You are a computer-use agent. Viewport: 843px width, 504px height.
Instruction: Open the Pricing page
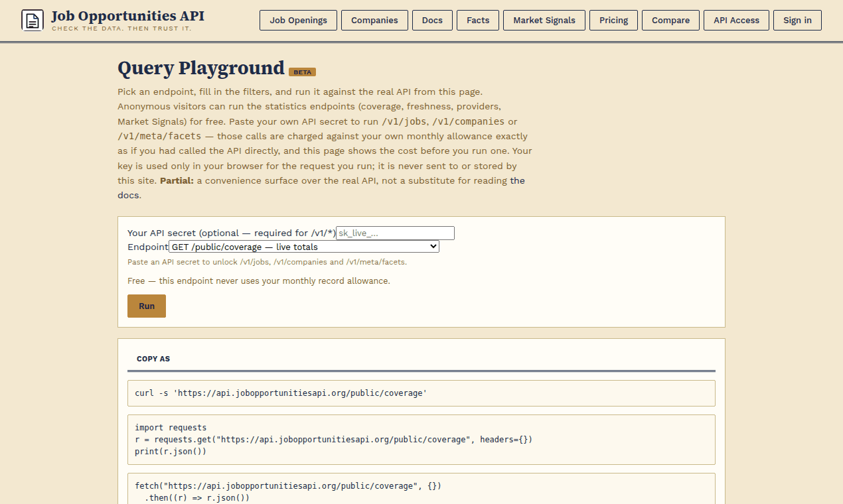pos(613,21)
